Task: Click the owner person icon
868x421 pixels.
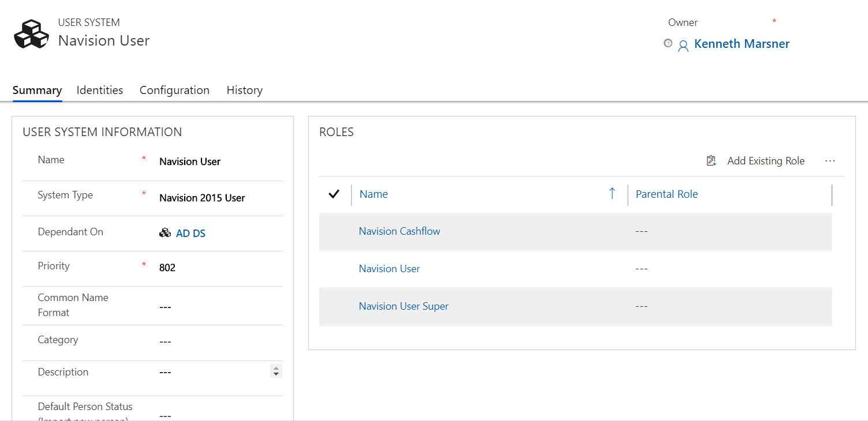Action: [683, 46]
